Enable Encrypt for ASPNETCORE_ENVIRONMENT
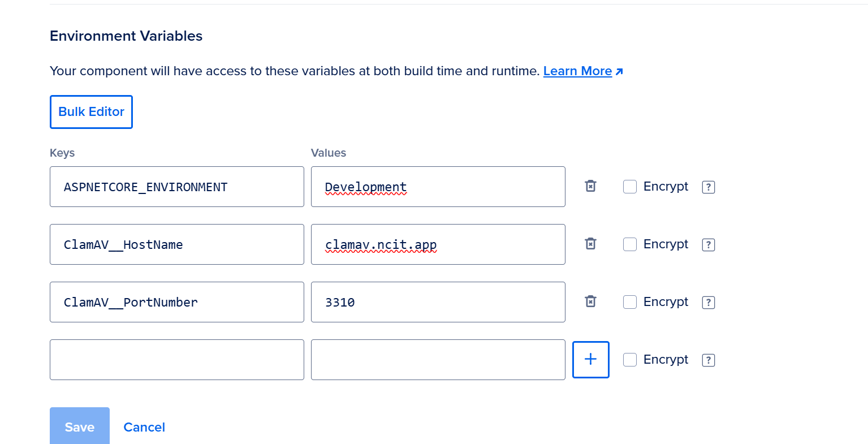The height and width of the screenshot is (444, 868). click(x=630, y=187)
